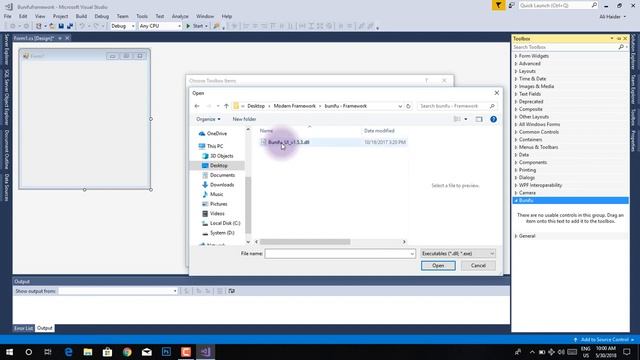Screen dimensions: 640x360
Task: Open the Tools menu
Action: click(142, 16)
